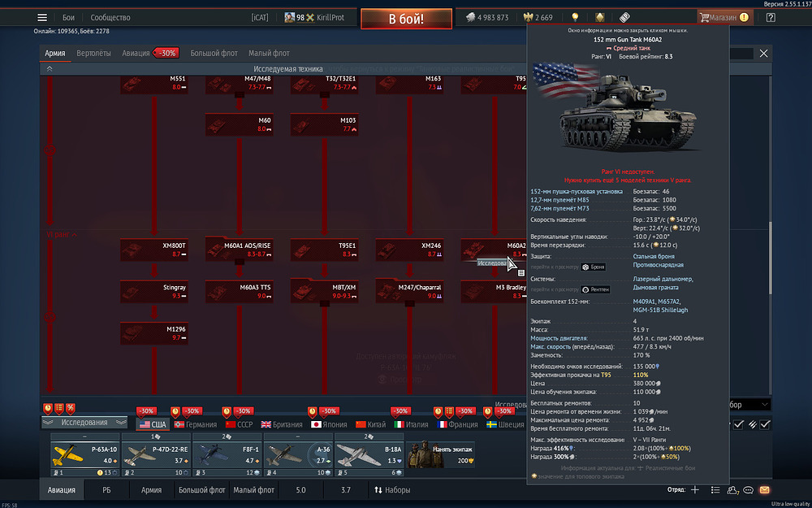Select the M103 vehicle card

(324, 124)
